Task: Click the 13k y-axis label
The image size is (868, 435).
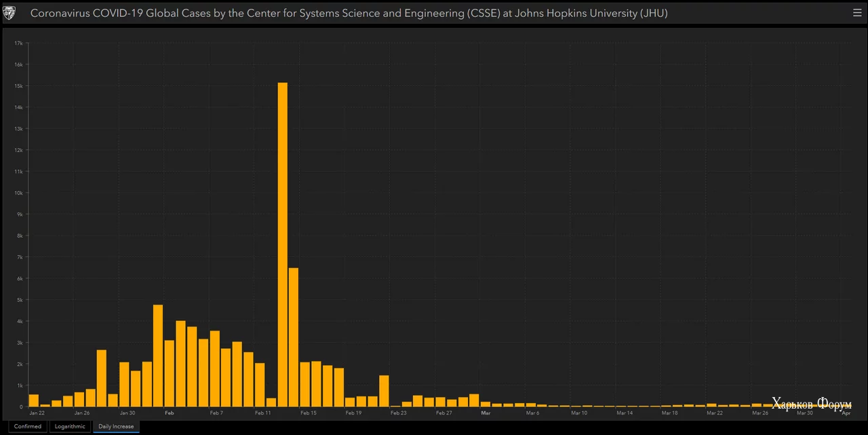Action: click(x=19, y=128)
